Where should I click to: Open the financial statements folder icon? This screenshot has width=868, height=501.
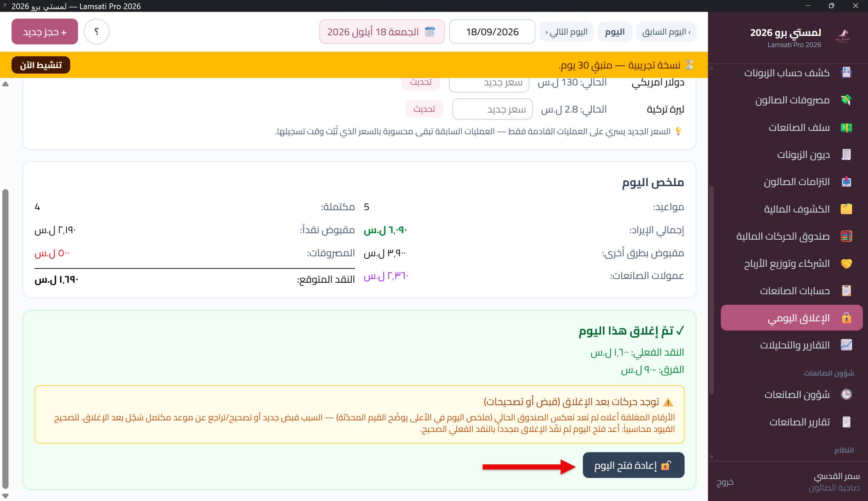(846, 209)
